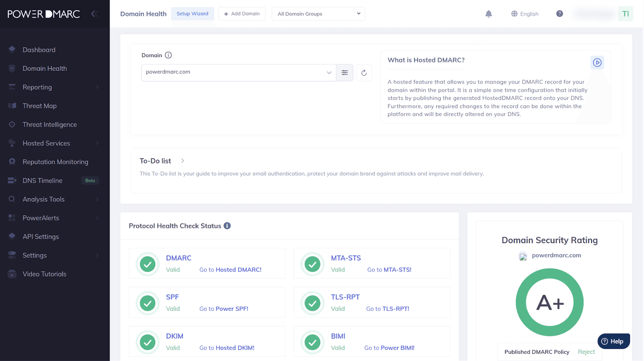Click the API Settings icon
The image size is (644, 361).
(12, 236)
